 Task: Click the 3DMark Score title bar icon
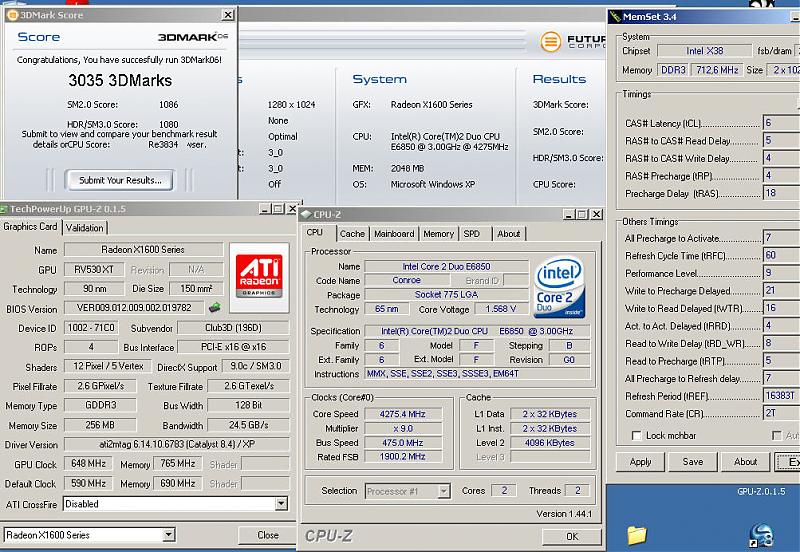coord(13,15)
